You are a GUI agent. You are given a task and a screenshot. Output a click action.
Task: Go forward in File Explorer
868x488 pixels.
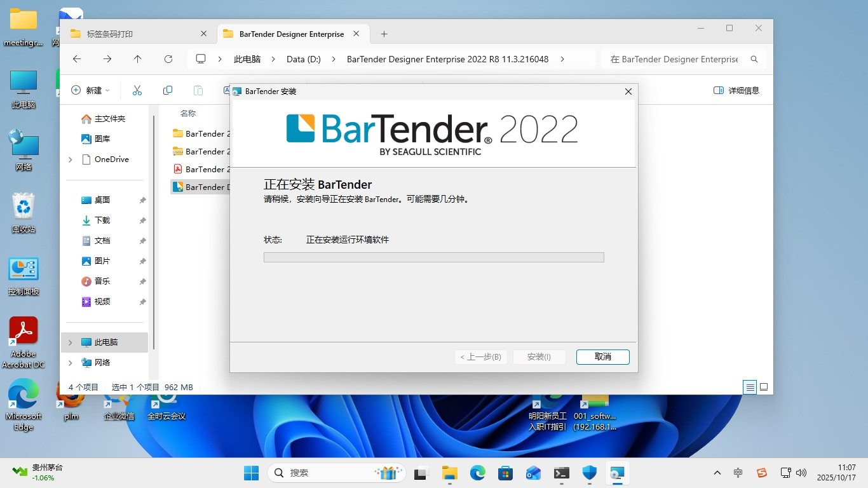[x=107, y=59]
